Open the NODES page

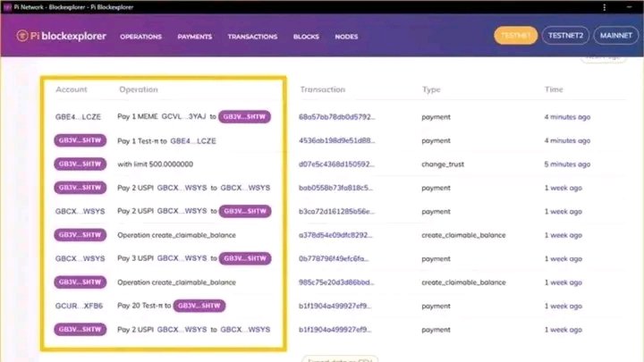(x=346, y=37)
